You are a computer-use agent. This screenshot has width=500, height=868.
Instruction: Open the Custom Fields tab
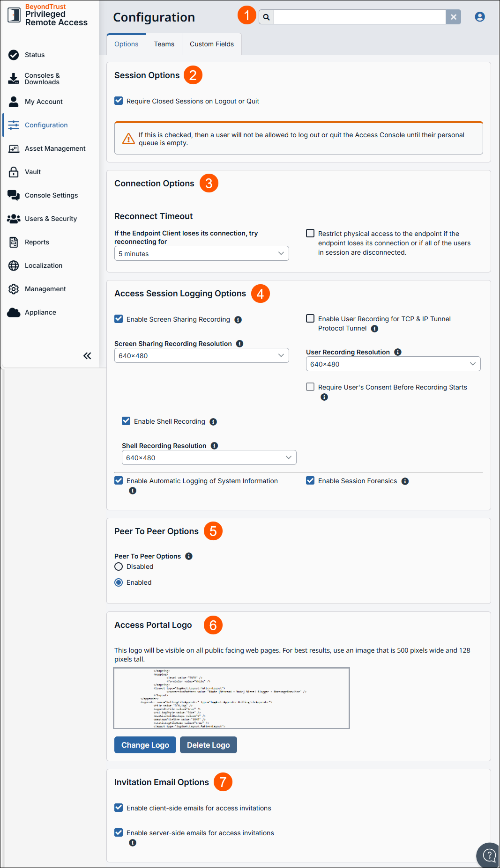coord(211,44)
